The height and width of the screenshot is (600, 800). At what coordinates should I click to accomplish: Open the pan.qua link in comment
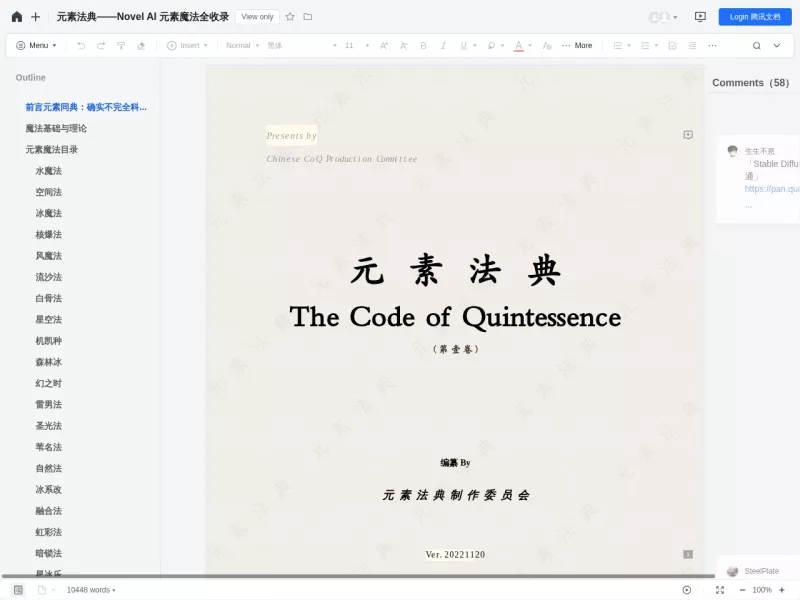(x=771, y=189)
